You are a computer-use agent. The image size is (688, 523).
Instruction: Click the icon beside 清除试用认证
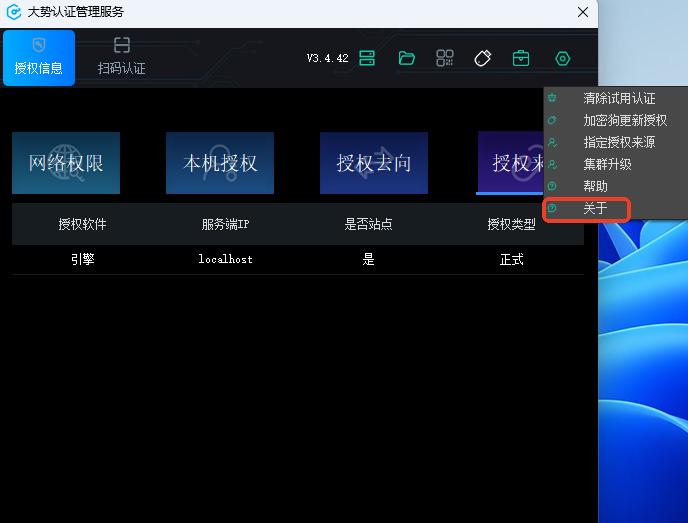[x=552, y=98]
